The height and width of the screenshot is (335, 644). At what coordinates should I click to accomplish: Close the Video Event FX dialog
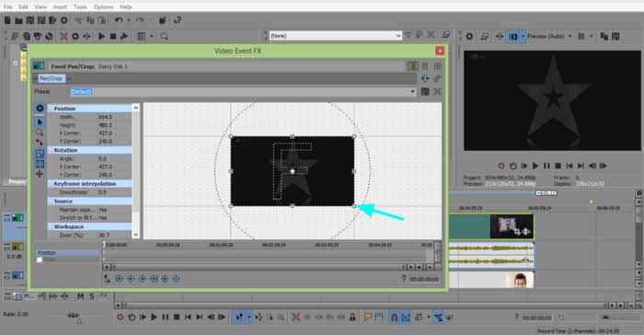pyautogui.click(x=440, y=51)
